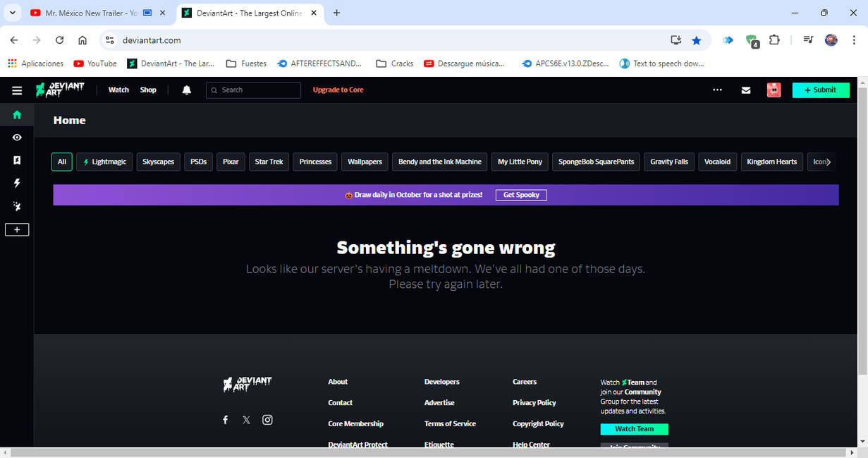Select the Lightmagic topic tag
The width and height of the screenshot is (868, 458).
pos(104,162)
